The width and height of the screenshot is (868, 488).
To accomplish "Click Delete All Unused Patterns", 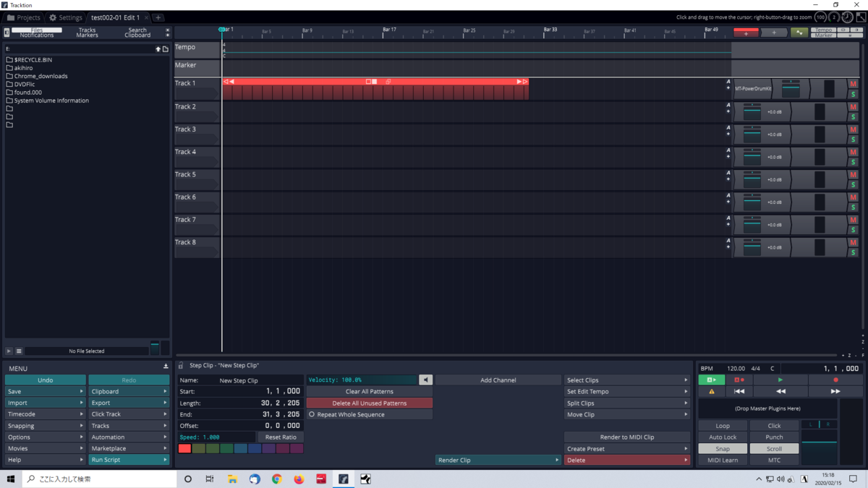I will click(x=370, y=403).
